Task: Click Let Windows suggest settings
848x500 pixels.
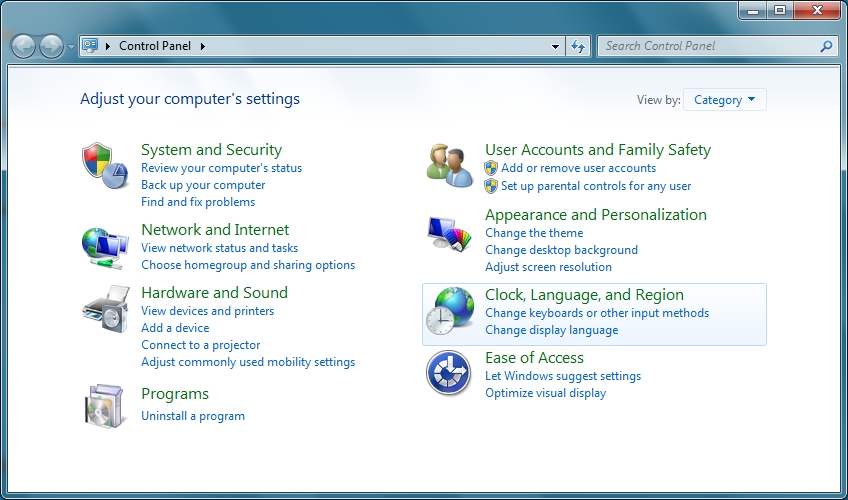Action: pos(563,376)
